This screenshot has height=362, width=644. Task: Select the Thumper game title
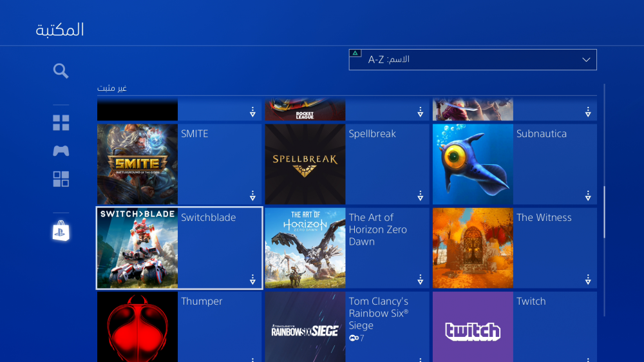click(x=202, y=301)
